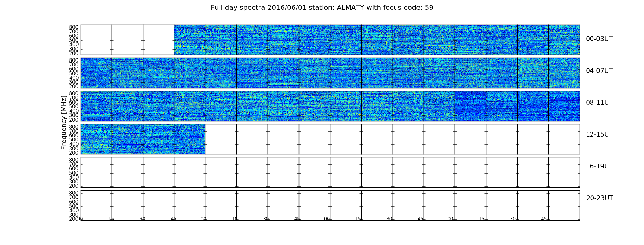Select the 12-15UT row label

point(599,134)
